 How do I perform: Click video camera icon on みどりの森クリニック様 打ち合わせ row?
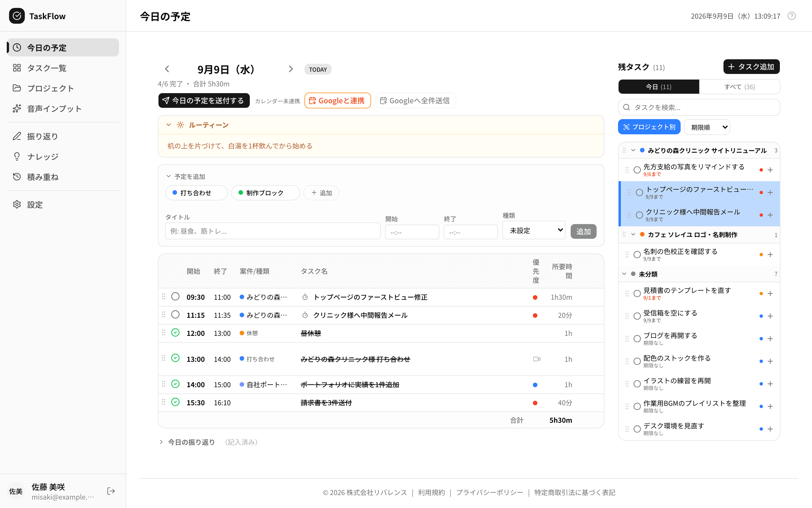[537, 359]
